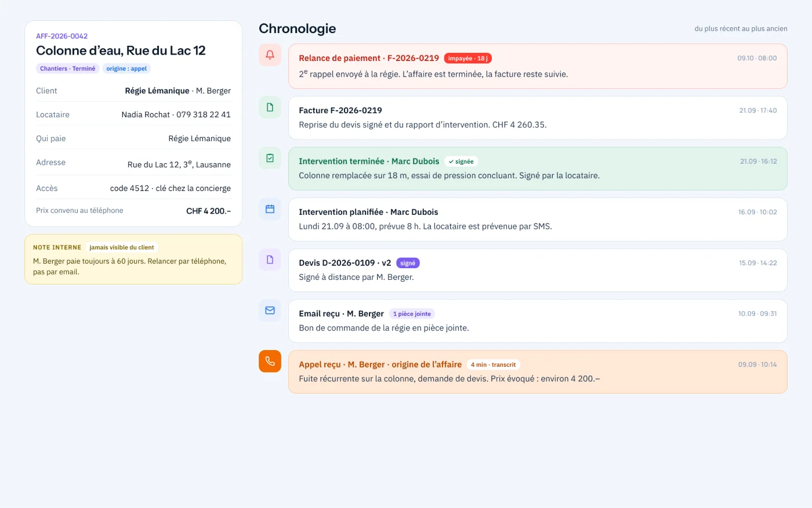Click the case number AFF-2026-0042
The width and height of the screenshot is (812, 508).
62,36
